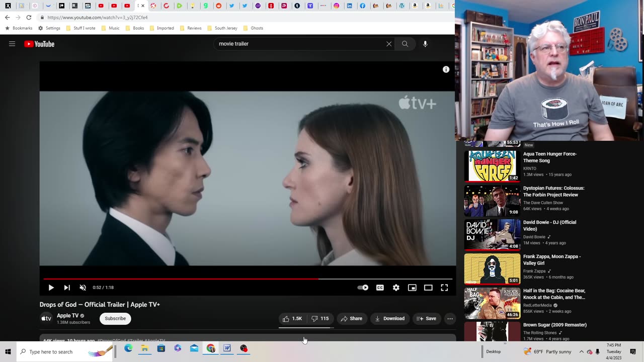Click the YouTube URL address bar
644x362 pixels.
click(247, 17)
